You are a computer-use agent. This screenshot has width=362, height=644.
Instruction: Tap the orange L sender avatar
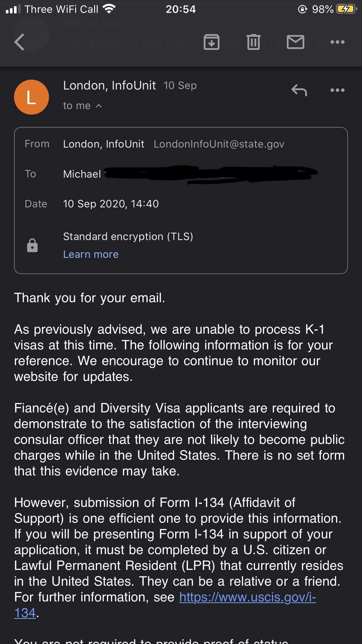point(31,97)
